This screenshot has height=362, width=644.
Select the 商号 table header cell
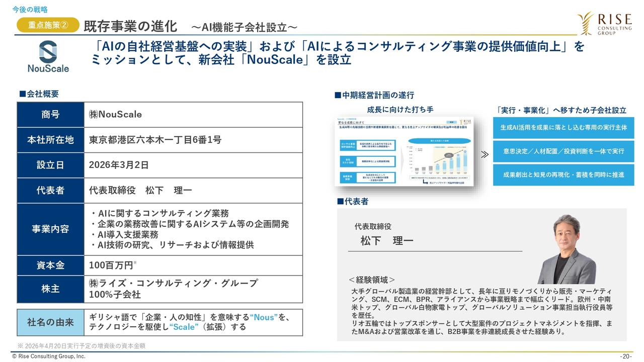50,115
